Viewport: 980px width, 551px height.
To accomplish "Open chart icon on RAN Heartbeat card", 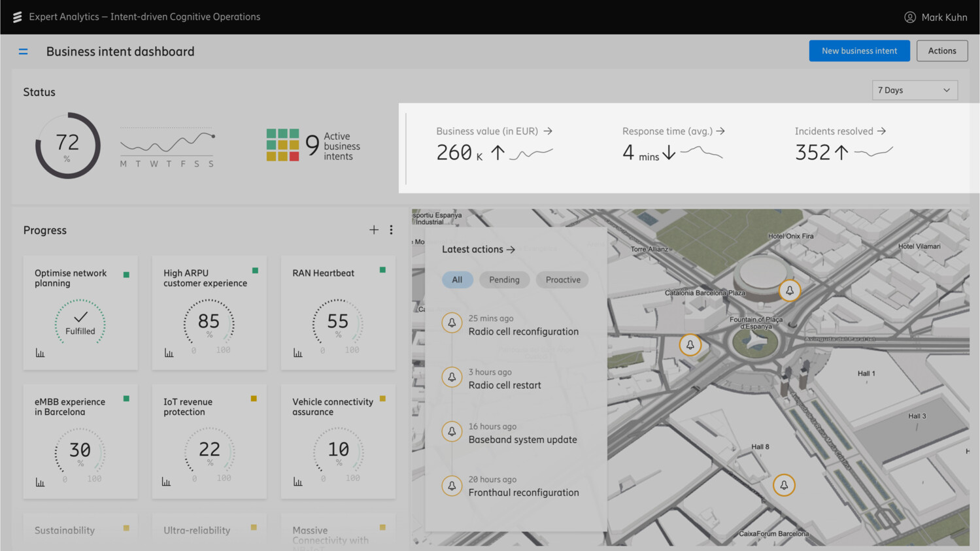I will [x=298, y=353].
